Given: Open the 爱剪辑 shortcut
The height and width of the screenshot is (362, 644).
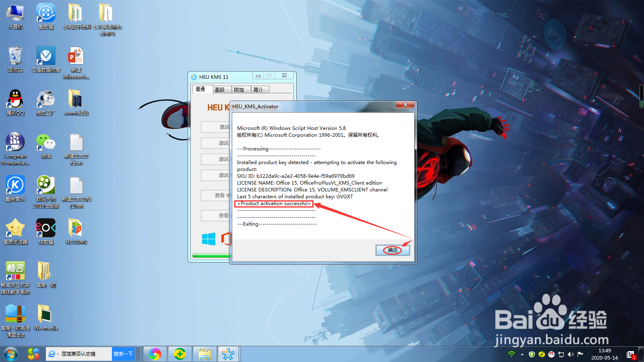Looking at the screenshot, I should click(46, 16).
